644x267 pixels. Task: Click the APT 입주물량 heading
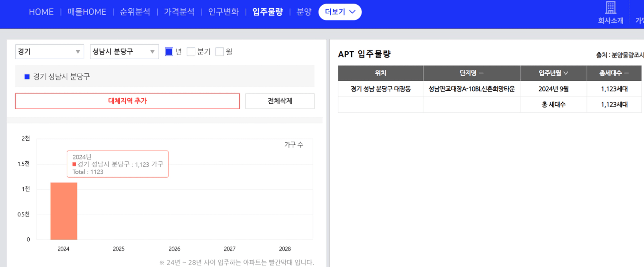tap(364, 54)
